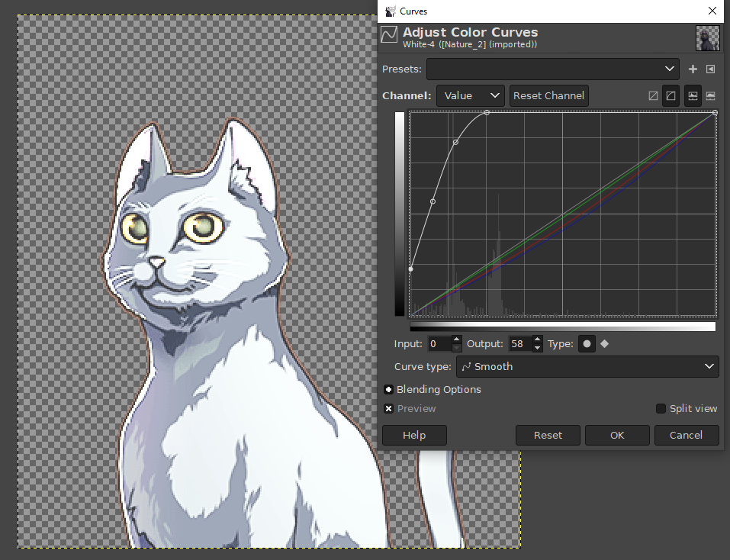Image resolution: width=730 pixels, height=560 pixels.
Task: Increase Output value with up arrow
Action: [537, 340]
